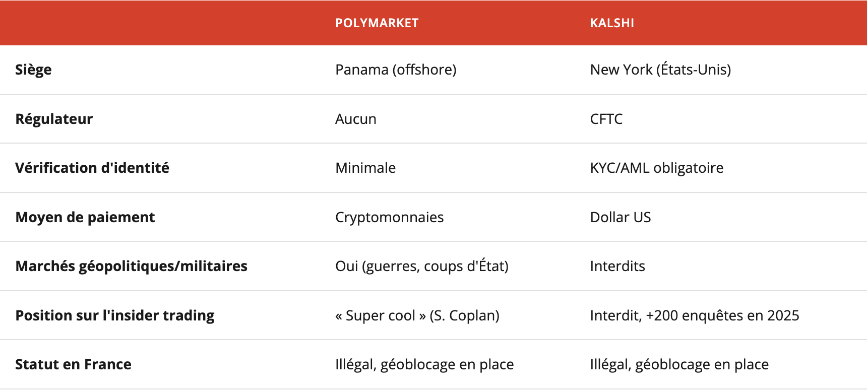The width and height of the screenshot is (868, 392).
Task: Select the Marchés géopolitiques/militaires row label
Action: tap(131, 266)
